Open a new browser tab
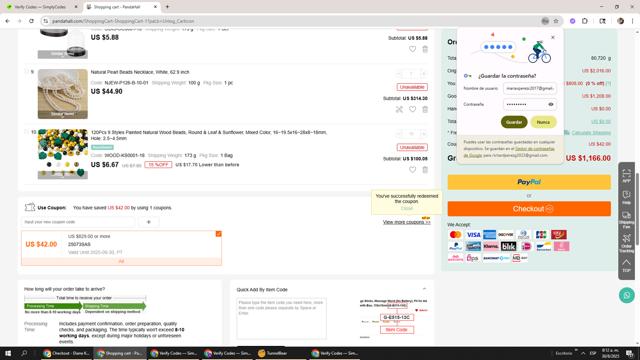The width and height of the screenshot is (640, 360). (167, 7)
